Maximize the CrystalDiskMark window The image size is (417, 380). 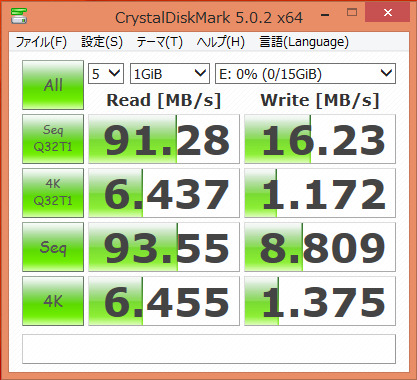point(352,13)
